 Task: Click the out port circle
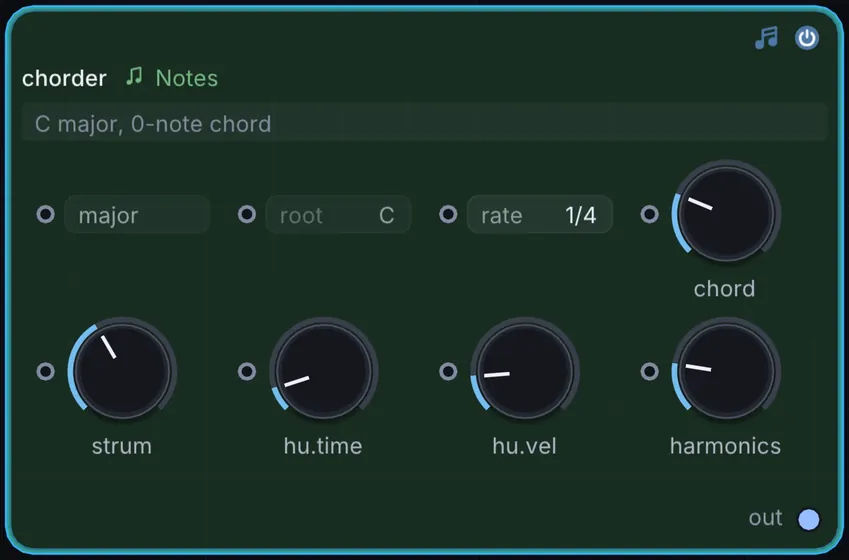click(x=809, y=519)
